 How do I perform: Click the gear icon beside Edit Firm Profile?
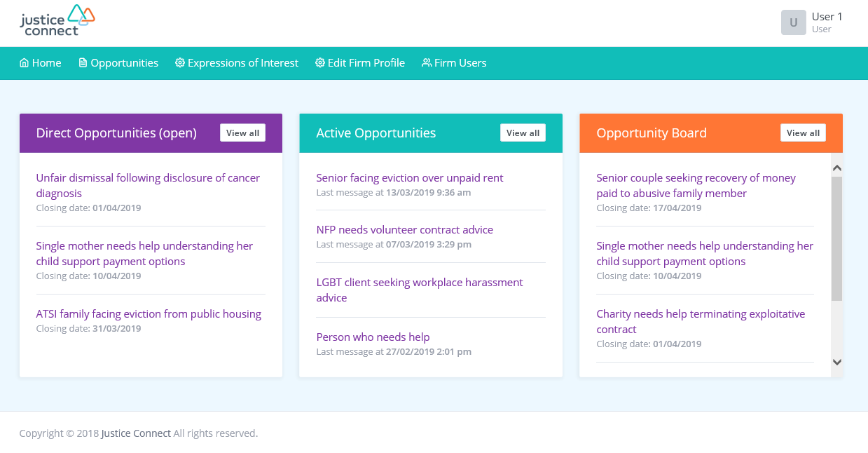tap(319, 62)
